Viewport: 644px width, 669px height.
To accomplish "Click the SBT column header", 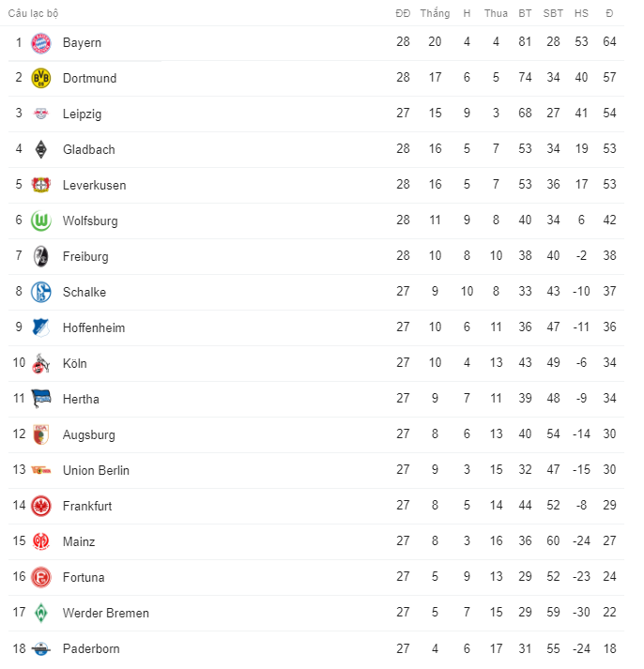I will point(553,13).
